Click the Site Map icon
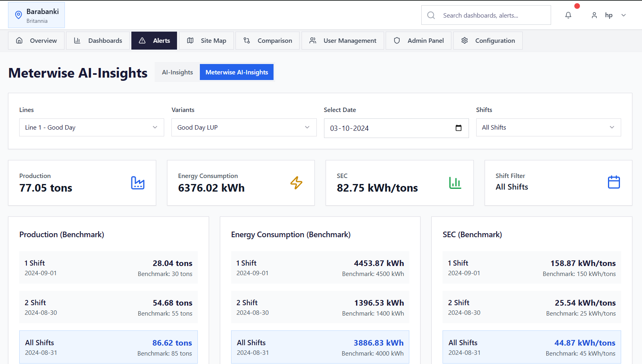 (x=190, y=40)
